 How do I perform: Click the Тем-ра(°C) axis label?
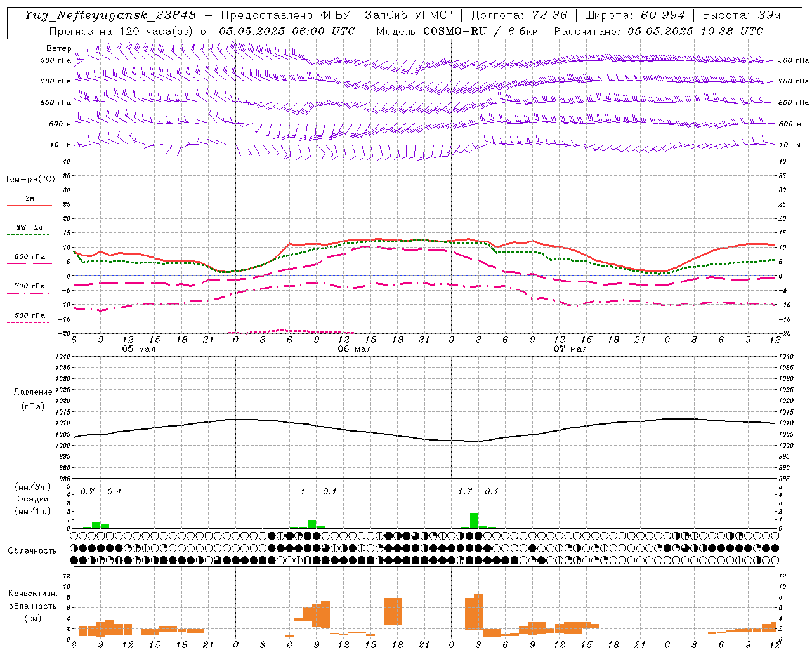pos(30,180)
